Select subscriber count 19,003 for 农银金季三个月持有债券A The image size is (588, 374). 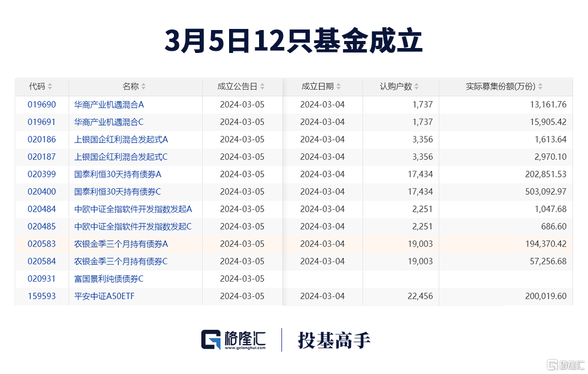(x=421, y=244)
